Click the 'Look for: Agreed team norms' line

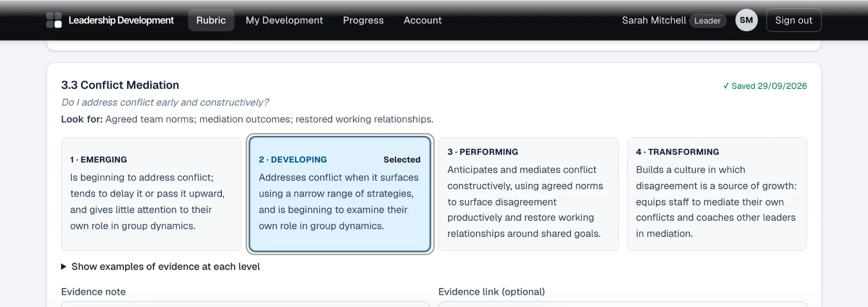[247, 119]
